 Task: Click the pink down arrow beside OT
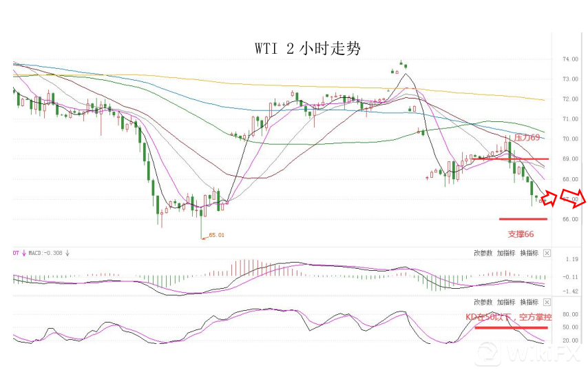[24, 253]
